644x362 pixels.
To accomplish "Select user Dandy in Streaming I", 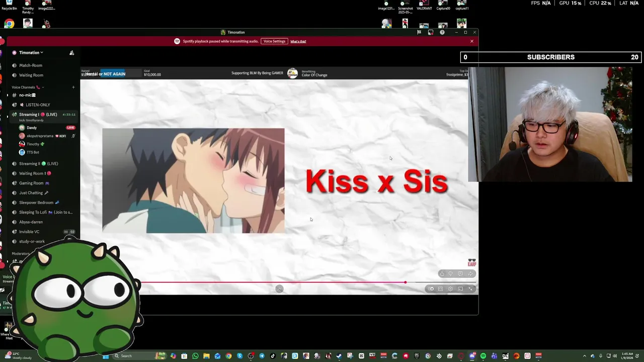I will pyautogui.click(x=32, y=128).
